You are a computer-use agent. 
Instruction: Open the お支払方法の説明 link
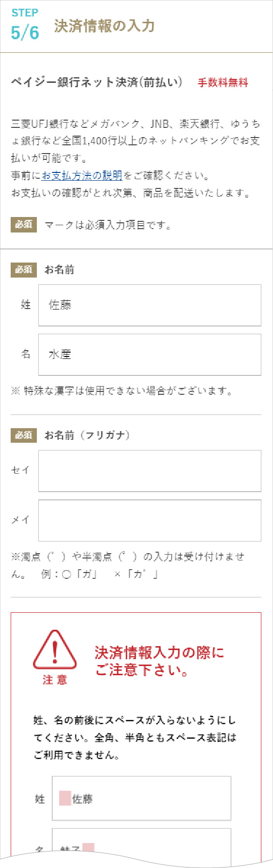tap(82, 175)
